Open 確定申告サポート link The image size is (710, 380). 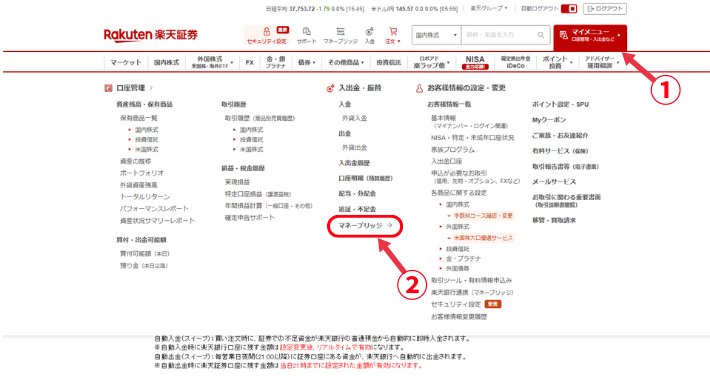[249, 217]
